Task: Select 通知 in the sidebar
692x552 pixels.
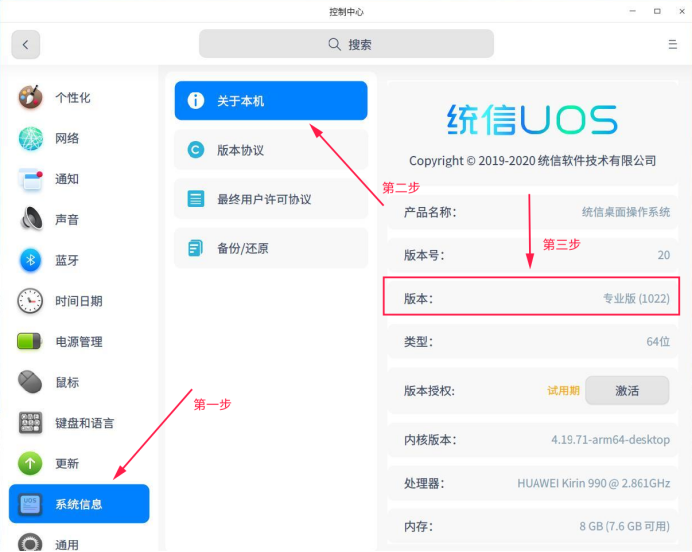Action: pyautogui.click(x=79, y=179)
